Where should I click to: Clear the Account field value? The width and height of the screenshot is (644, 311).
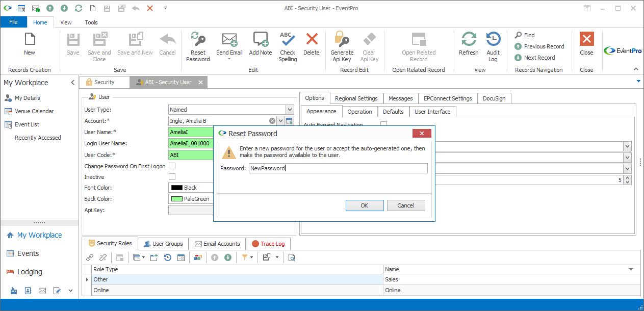272,121
